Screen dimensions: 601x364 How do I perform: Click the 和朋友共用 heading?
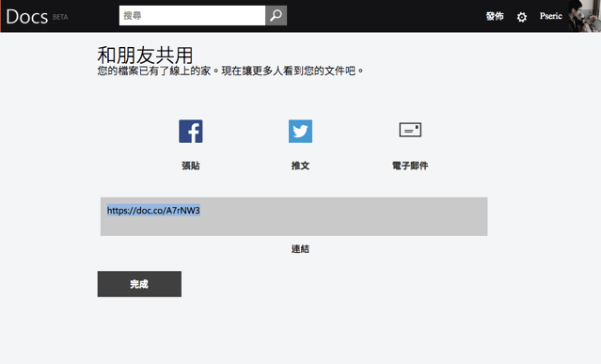[145, 55]
